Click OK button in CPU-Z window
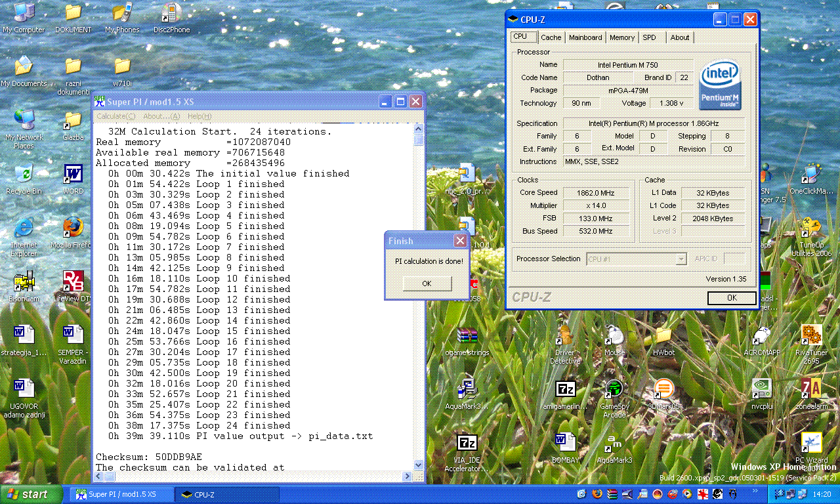 coord(732,298)
